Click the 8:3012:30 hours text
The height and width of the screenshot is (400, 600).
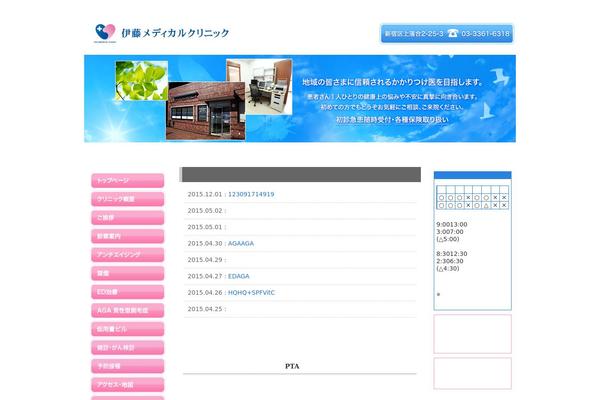pos(452,254)
